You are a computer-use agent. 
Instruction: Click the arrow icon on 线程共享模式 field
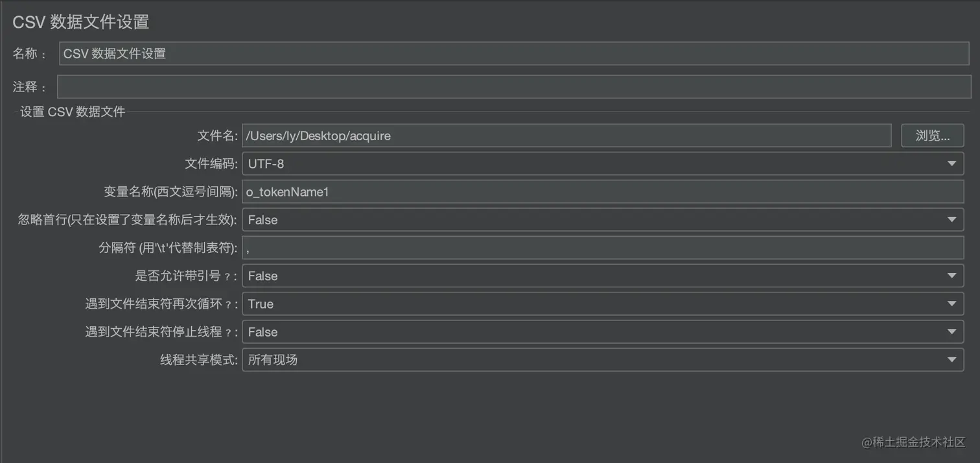pos(951,359)
